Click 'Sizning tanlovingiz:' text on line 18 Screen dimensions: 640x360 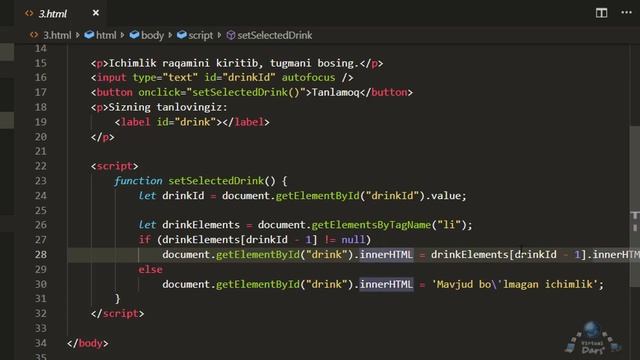click(168, 107)
